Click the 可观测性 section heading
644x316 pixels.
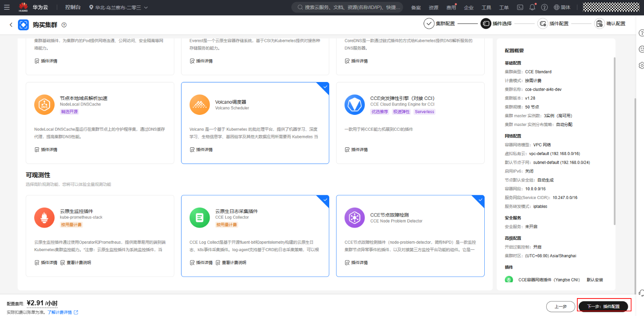point(38,175)
